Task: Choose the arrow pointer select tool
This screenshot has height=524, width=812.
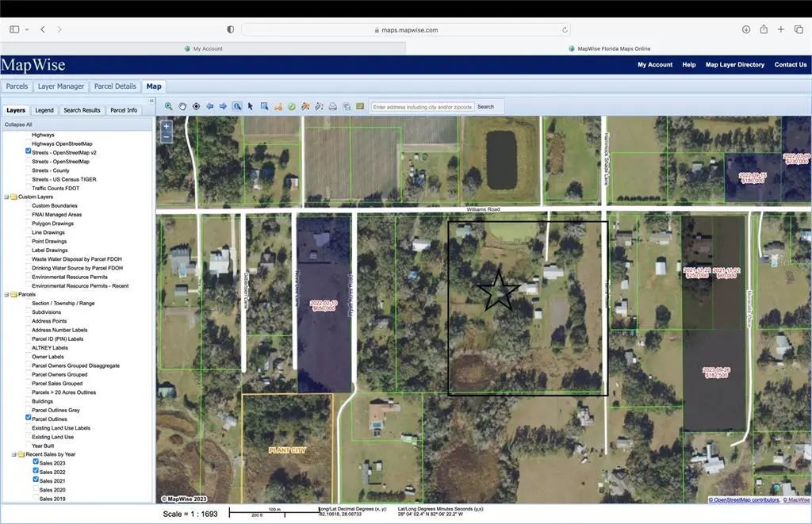Action: [250, 106]
